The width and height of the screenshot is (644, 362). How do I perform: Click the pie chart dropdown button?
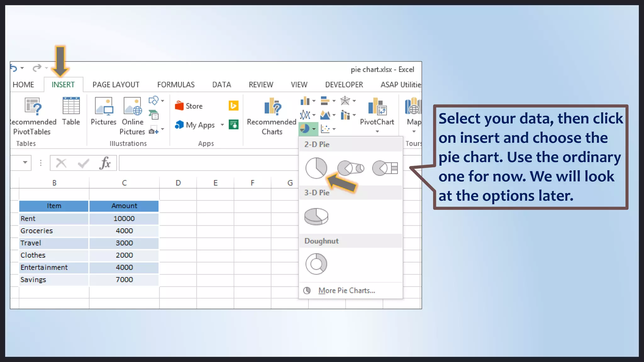point(308,129)
